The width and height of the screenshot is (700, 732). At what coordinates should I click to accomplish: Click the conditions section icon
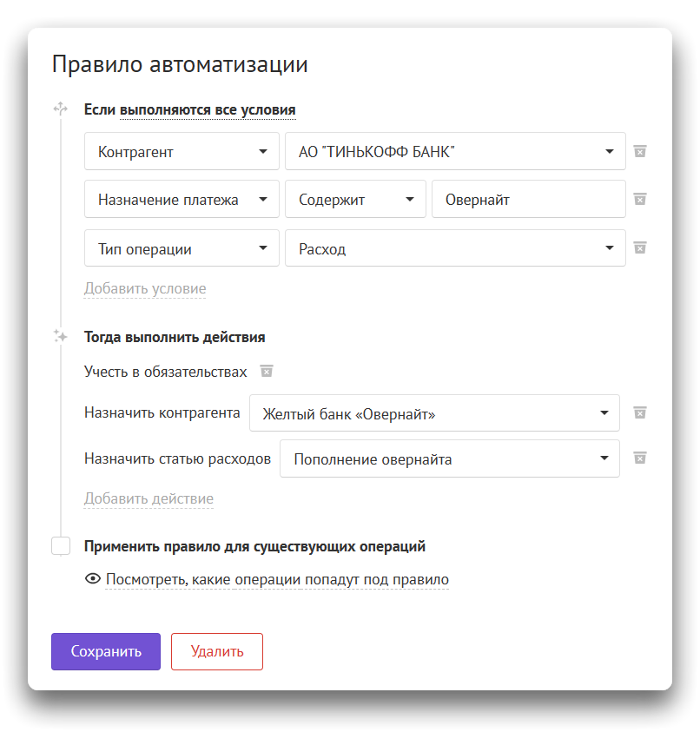(x=60, y=109)
